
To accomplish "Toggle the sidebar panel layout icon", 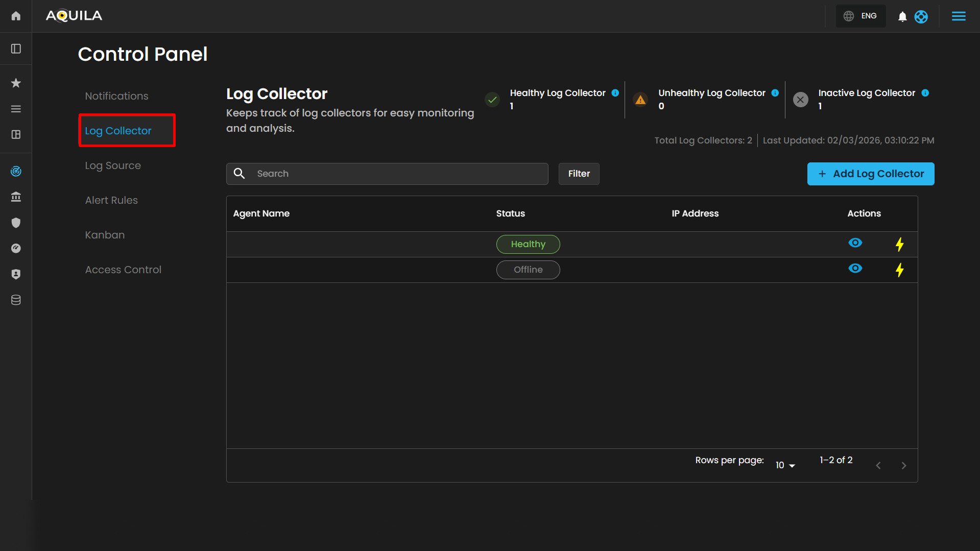I will coord(16,49).
